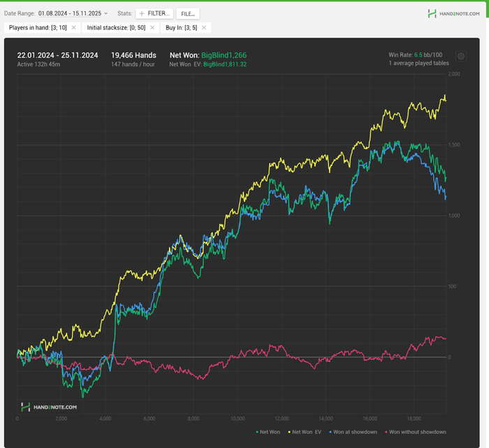Click the date range value 01.08.2024 - 15.11.2025
The height and width of the screenshot is (448, 489).
(70, 13)
